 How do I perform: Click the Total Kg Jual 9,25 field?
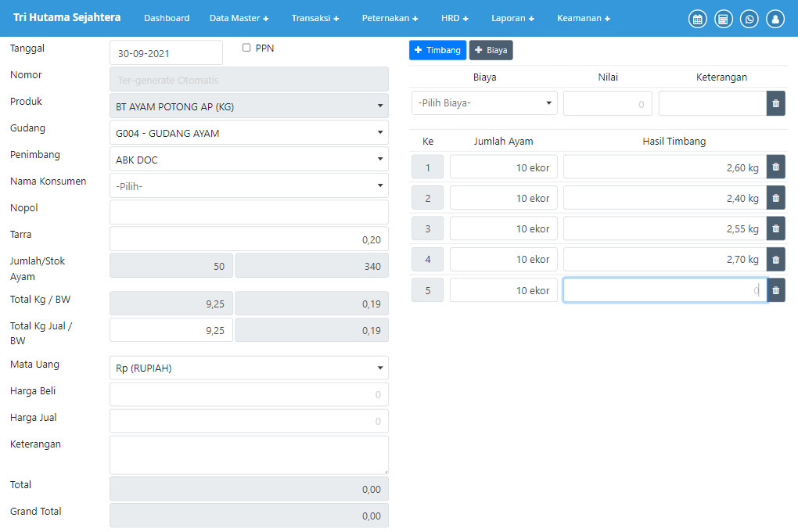click(171, 330)
